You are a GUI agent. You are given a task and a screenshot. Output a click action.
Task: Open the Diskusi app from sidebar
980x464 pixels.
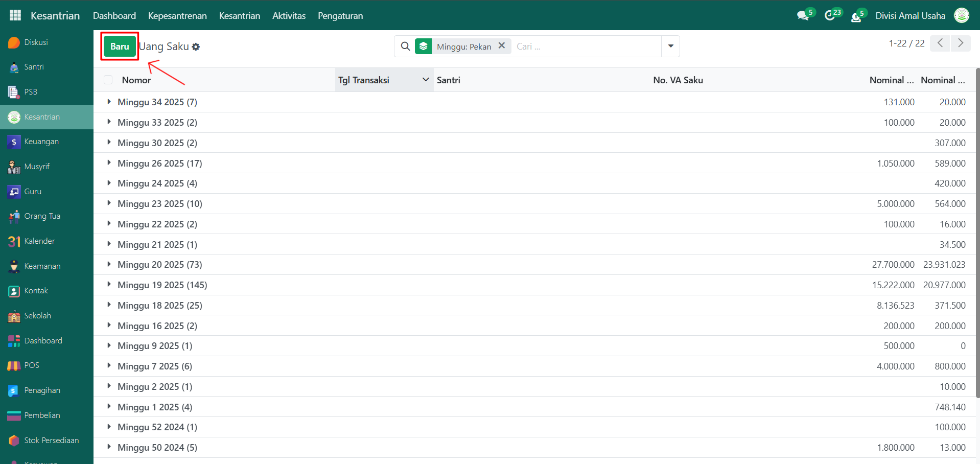pos(36,42)
